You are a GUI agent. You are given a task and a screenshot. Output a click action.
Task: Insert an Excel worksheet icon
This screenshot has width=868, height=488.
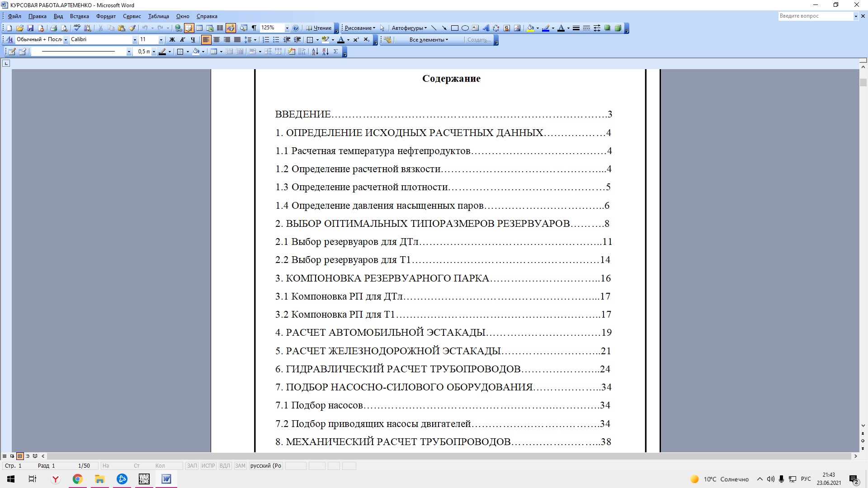(209, 28)
